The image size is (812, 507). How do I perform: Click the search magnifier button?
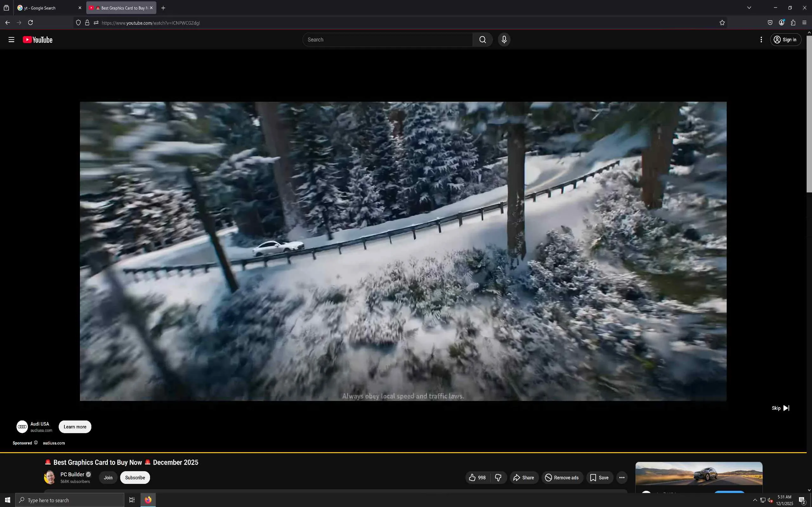pyautogui.click(x=482, y=40)
